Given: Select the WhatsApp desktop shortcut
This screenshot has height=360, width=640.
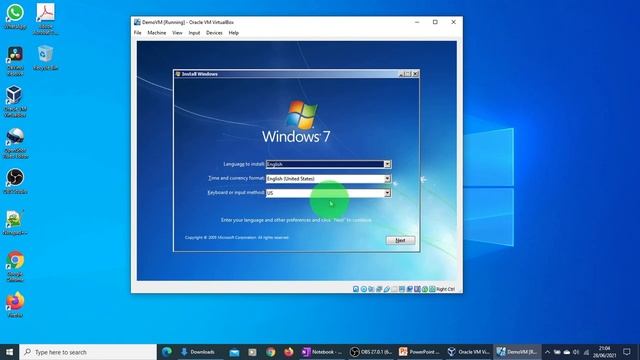Looking at the screenshot, I should click(x=15, y=17).
